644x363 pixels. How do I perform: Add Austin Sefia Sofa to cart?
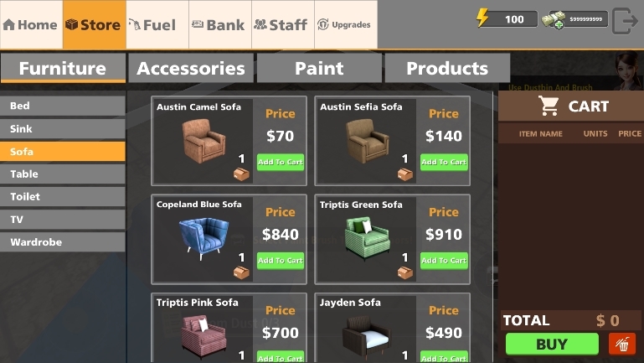pos(444,162)
